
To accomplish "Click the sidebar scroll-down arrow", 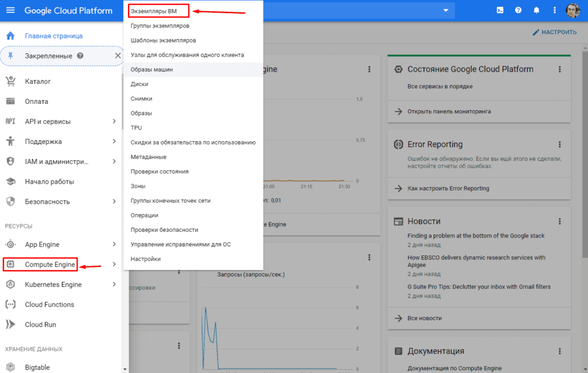I will coord(125,369).
